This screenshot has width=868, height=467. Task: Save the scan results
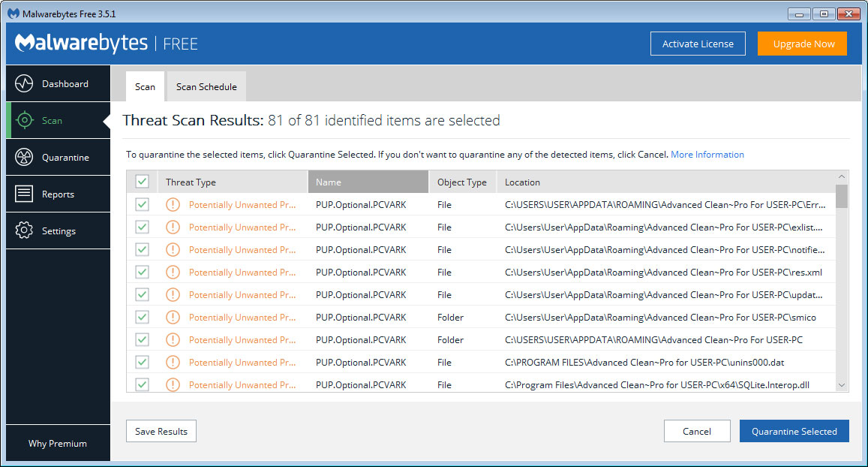click(x=161, y=431)
